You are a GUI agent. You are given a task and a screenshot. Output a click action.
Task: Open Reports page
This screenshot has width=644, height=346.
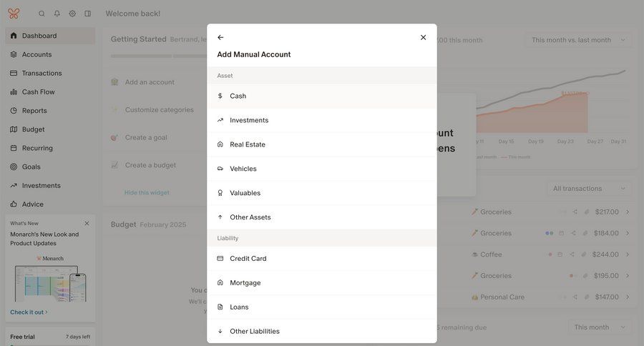[x=50, y=111]
